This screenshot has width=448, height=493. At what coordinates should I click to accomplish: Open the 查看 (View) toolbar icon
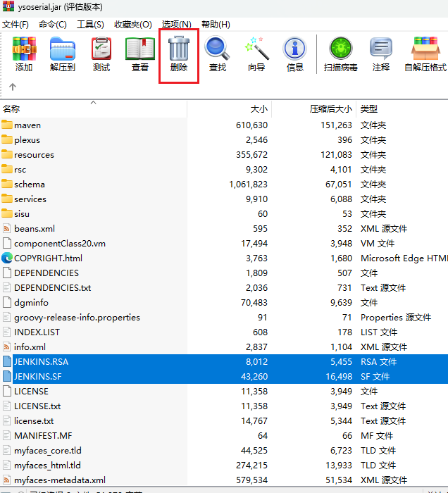[140, 49]
